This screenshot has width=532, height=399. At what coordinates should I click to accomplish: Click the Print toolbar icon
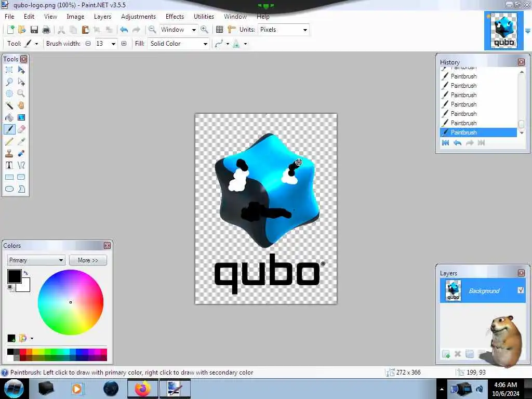point(46,30)
